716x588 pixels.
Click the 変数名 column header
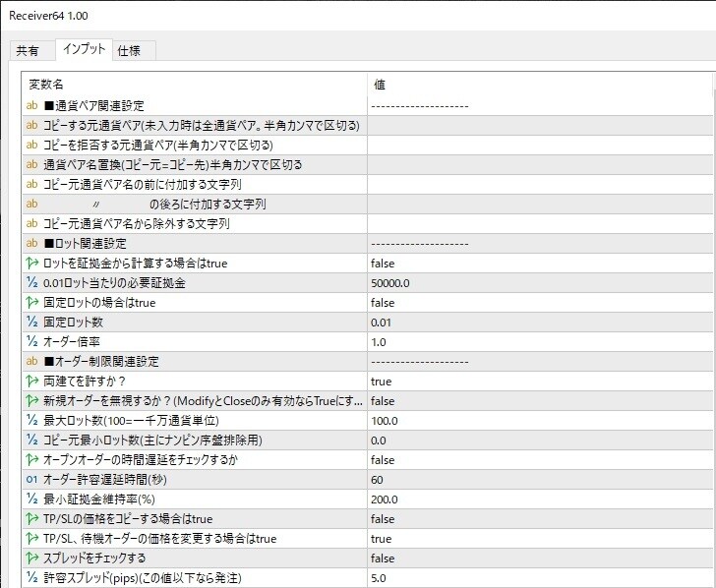(x=46, y=84)
